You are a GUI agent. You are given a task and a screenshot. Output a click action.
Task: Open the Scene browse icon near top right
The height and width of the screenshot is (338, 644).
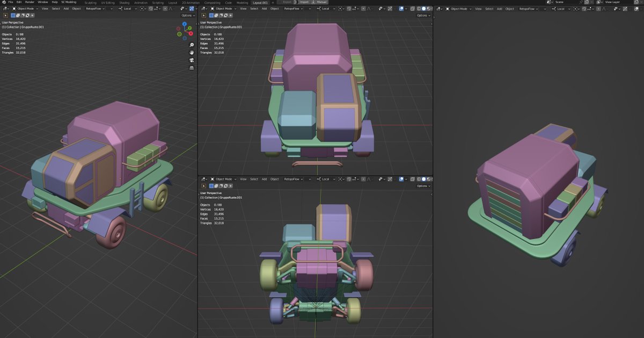pyautogui.click(x=548, y=2)
